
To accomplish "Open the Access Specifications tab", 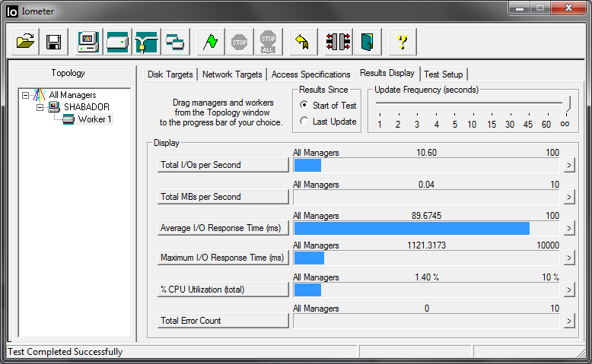I will coord(310,74).
